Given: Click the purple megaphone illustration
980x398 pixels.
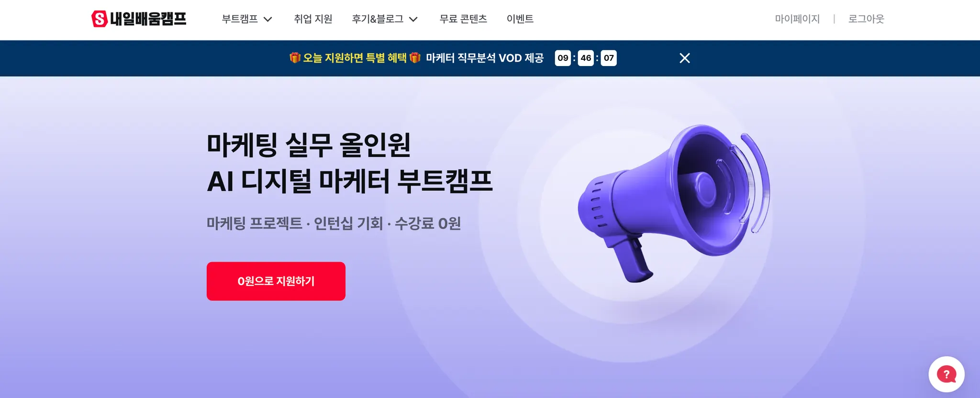Looking at the screenshot, I should coord(674,202).
